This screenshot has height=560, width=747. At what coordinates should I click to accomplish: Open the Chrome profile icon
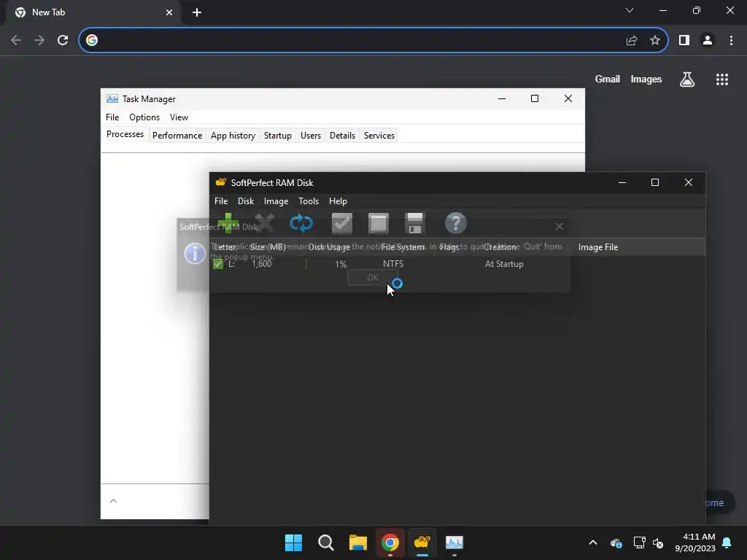click(x=708, y=40)
